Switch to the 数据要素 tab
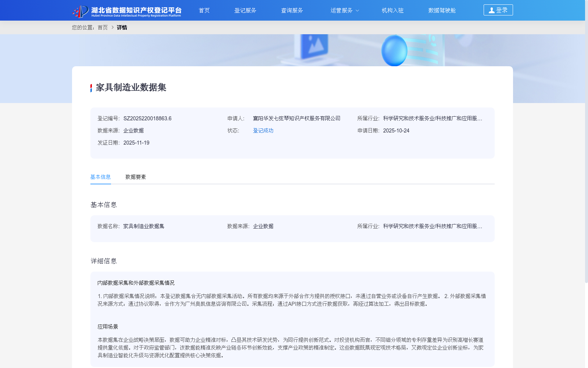This screenshot has width=588, height=368. click(x=136, y=177)
